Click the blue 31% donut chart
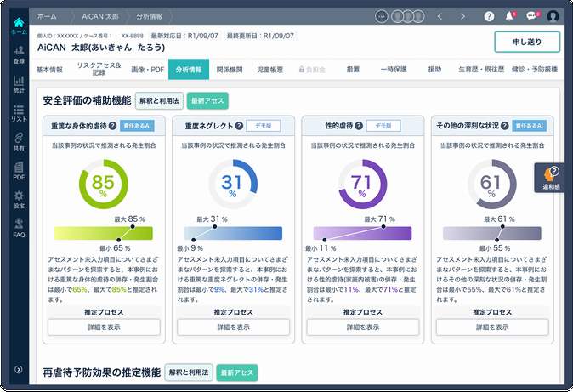573x392 pixels. [233, 184]
